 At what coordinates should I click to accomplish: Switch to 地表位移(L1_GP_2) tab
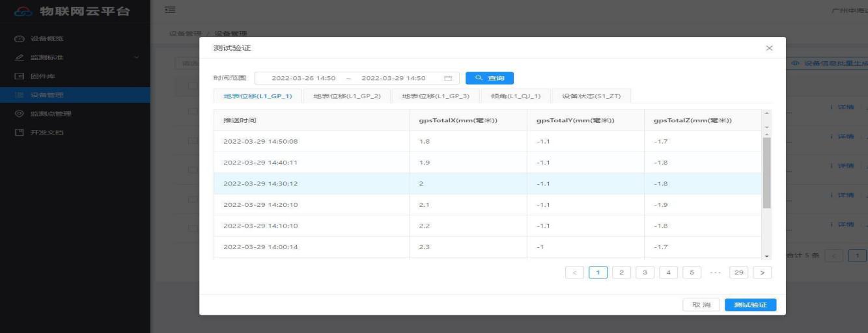tap(347, 96)
